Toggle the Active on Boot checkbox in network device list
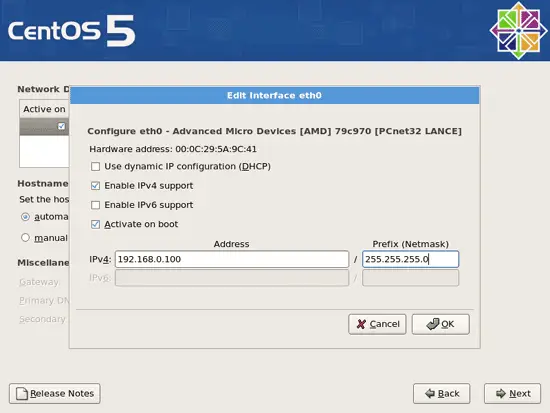550x413 pixels. (x=61, y=126)
